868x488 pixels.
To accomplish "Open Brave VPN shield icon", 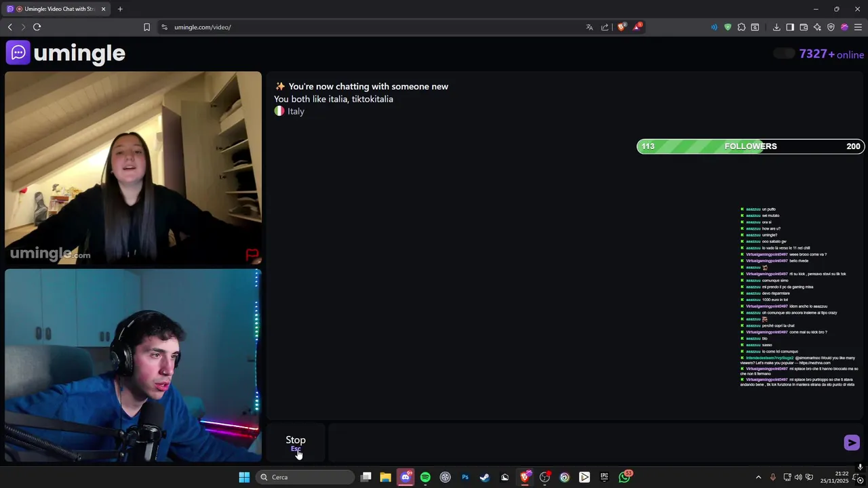I will pos(831,27).
